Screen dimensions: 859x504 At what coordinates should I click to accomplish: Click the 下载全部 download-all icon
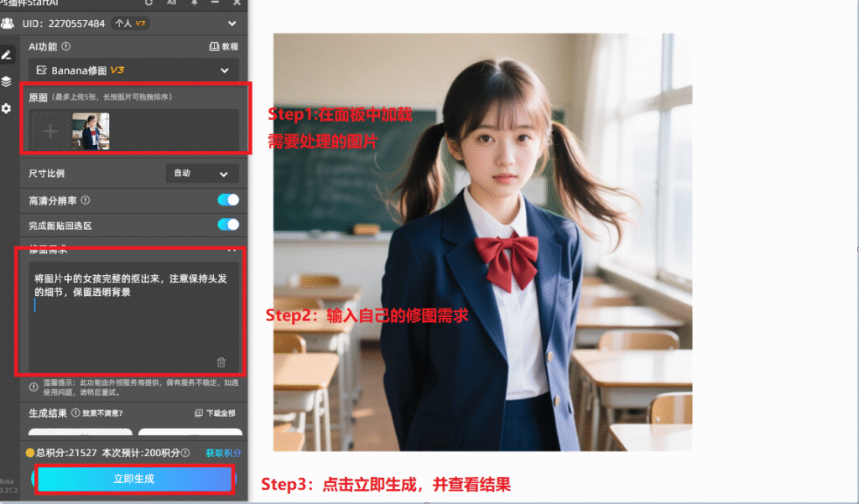pyautogui.click(x=198, y=414)
